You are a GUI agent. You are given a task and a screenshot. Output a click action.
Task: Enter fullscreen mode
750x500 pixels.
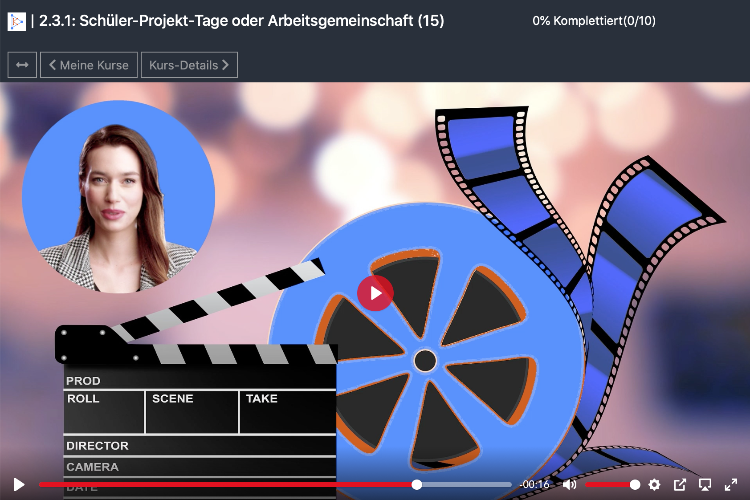730,485
